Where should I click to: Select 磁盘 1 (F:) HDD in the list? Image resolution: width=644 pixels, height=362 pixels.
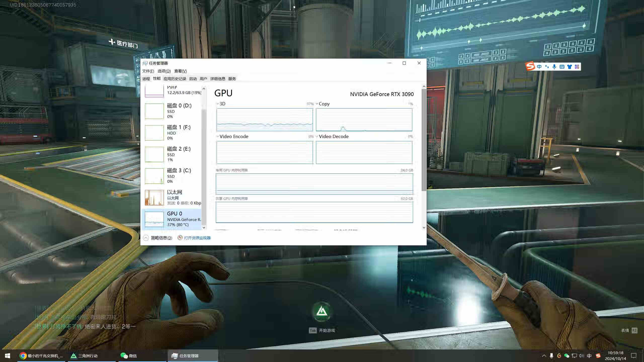172,132
